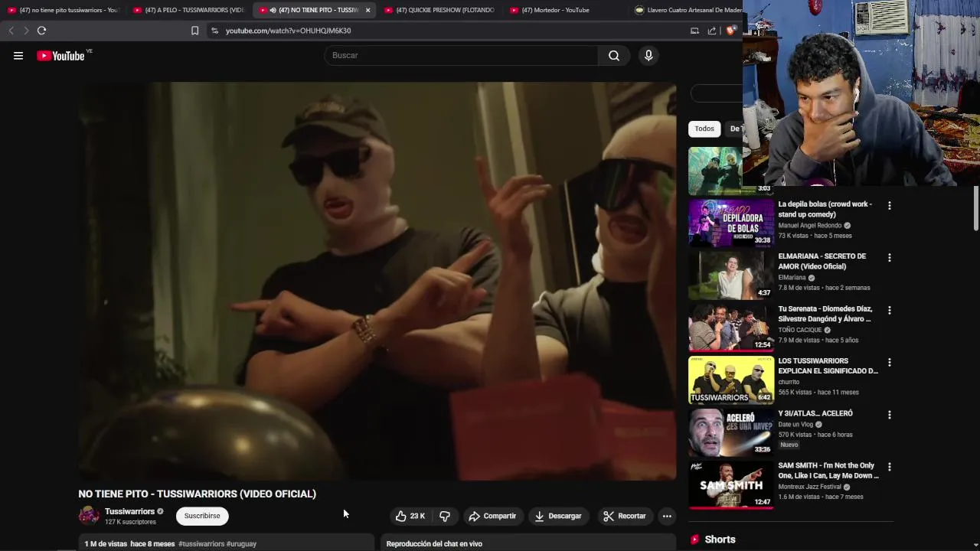
Task: Expand 'Reproducción del chat en vivo' panel
Action: pyautogui.click(x=528, y=543)
